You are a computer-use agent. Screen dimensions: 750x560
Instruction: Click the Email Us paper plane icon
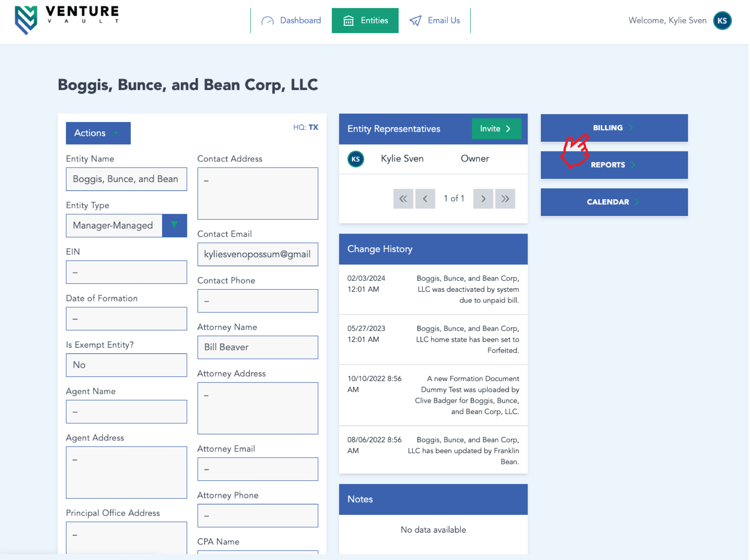pyautogui.click(x=415, y=21)
